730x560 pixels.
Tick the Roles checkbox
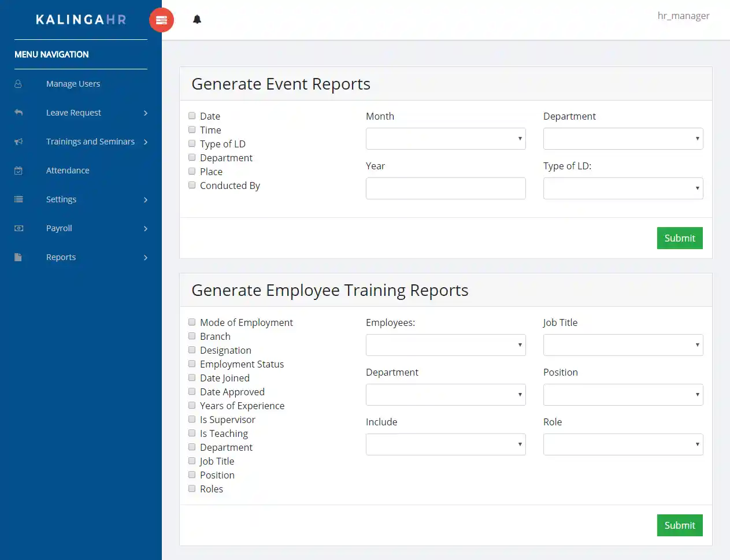[192, 488]
